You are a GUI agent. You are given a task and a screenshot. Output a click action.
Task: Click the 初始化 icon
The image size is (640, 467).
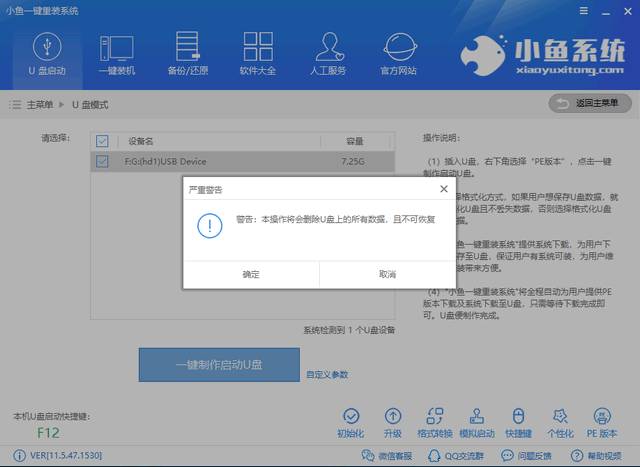tap(350, 420)
